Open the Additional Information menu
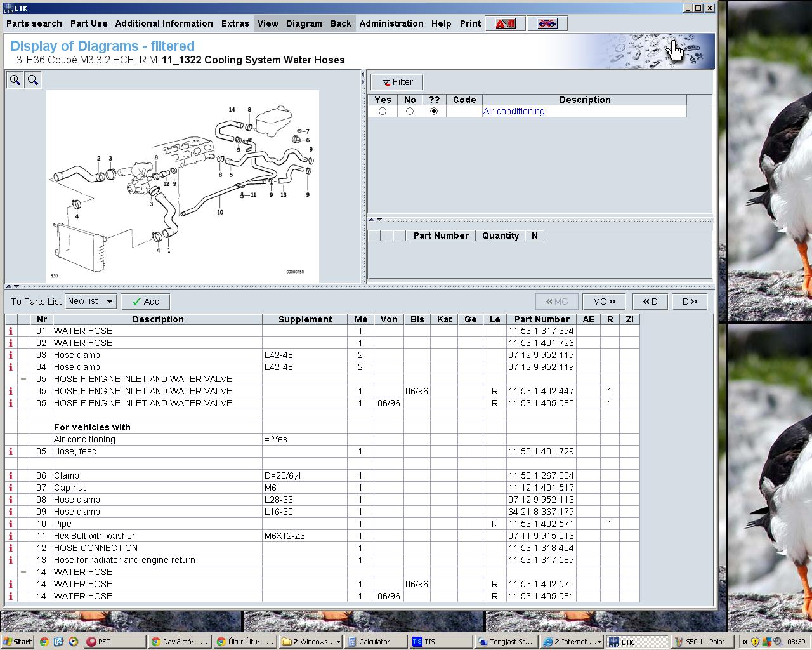812x650 pixels. (164, 23)
